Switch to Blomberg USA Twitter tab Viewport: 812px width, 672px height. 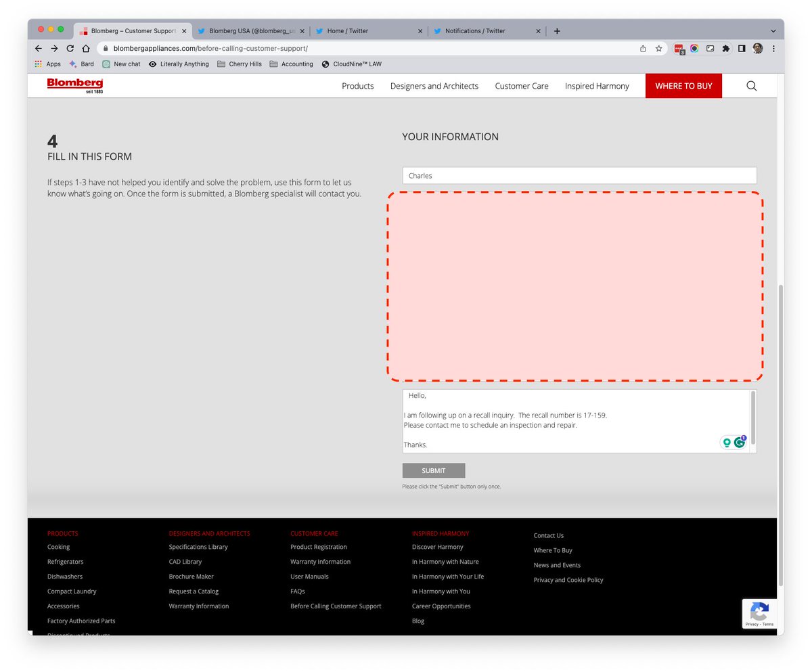tap(250, 31)
